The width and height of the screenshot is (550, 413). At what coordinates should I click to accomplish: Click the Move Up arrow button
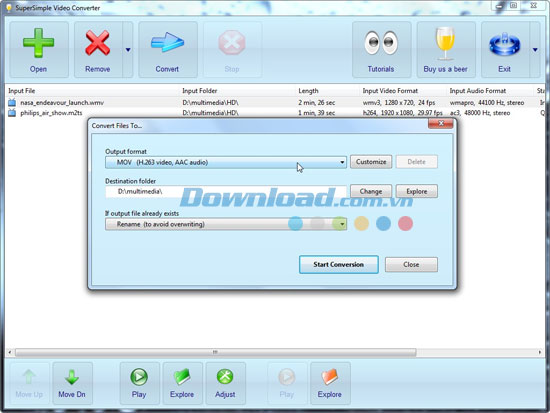[29, 384]
